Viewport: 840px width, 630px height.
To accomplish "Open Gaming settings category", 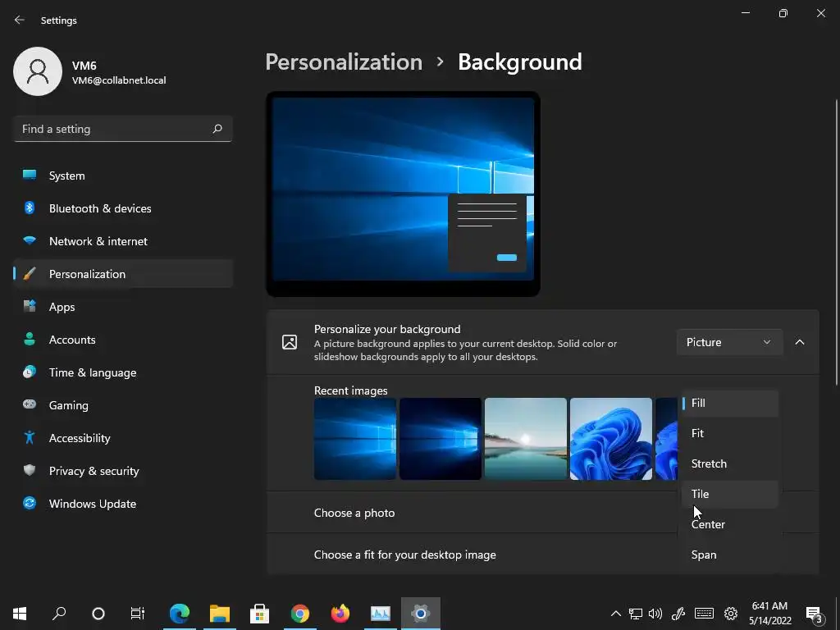I will [123, 405].
